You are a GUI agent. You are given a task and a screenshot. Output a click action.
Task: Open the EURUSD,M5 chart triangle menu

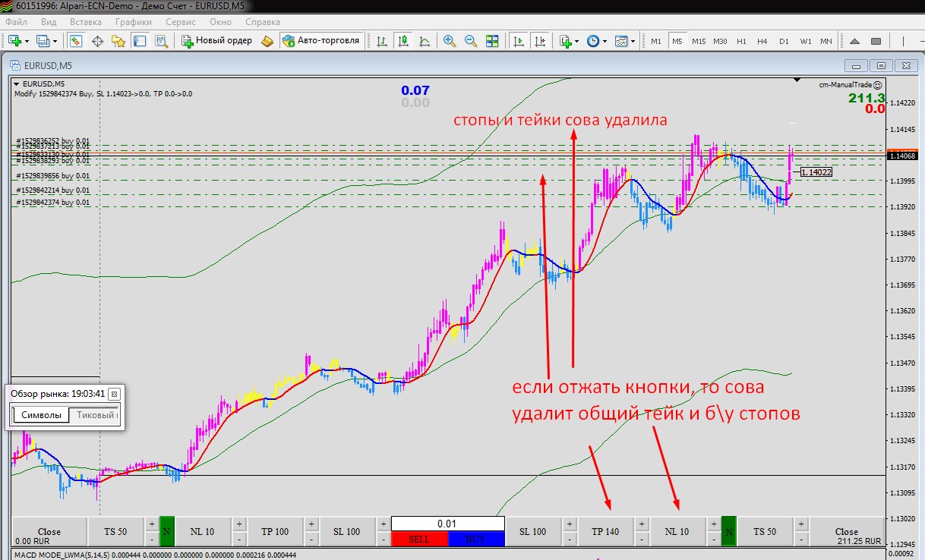tap(17, 83)
